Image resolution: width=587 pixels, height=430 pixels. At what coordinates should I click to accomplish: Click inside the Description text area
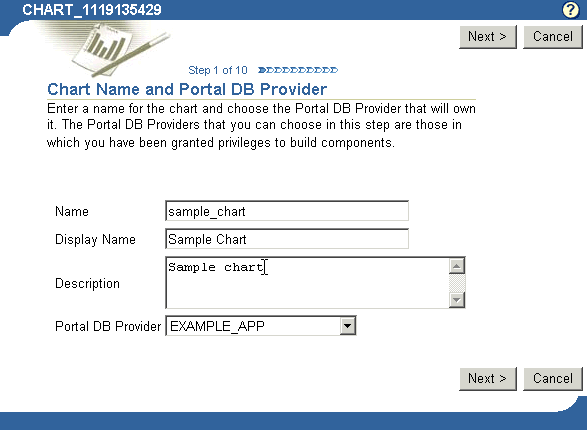307,283
